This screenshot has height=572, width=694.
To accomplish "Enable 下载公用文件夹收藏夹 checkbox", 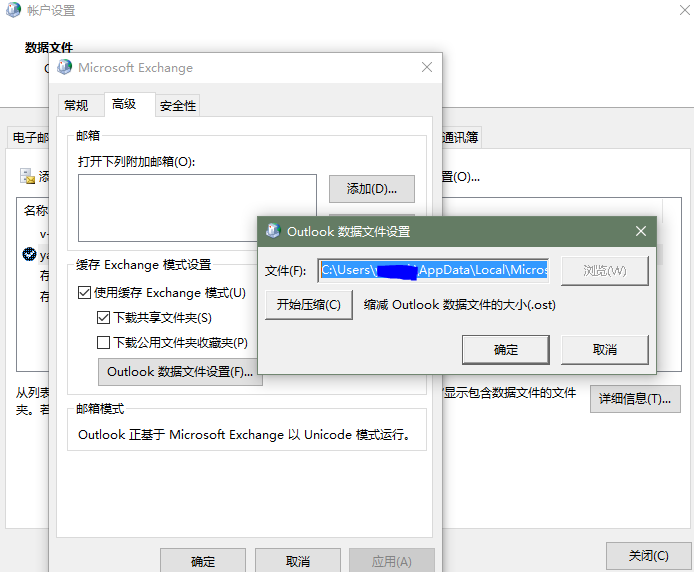I will click(103, 342).
